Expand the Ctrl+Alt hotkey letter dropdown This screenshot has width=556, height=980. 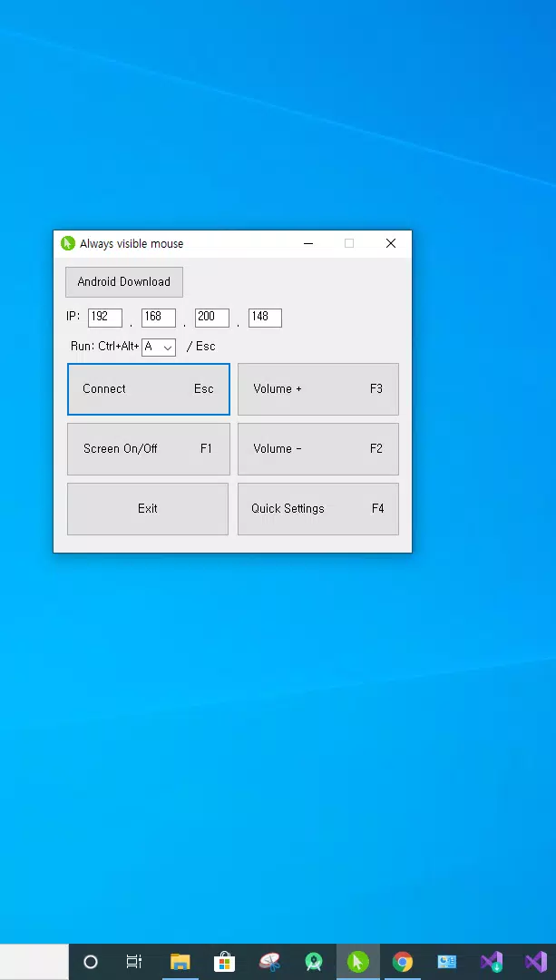[x=159, y=347]
